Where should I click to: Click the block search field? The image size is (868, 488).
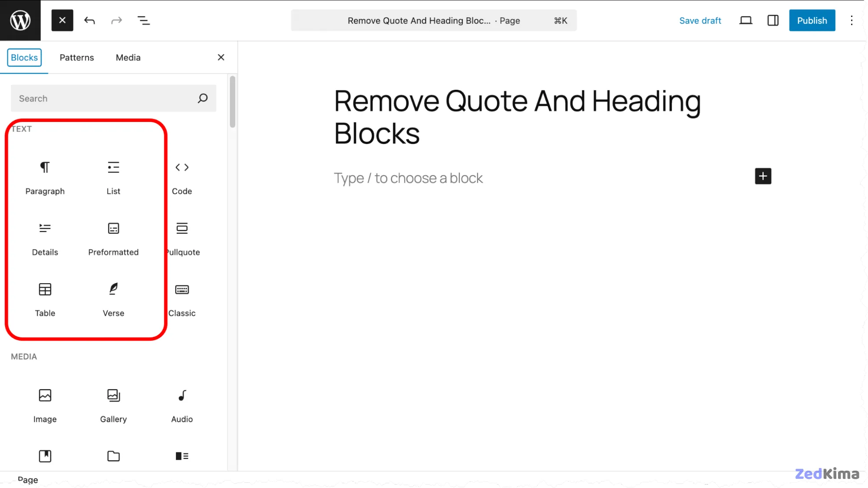[104, 98]
